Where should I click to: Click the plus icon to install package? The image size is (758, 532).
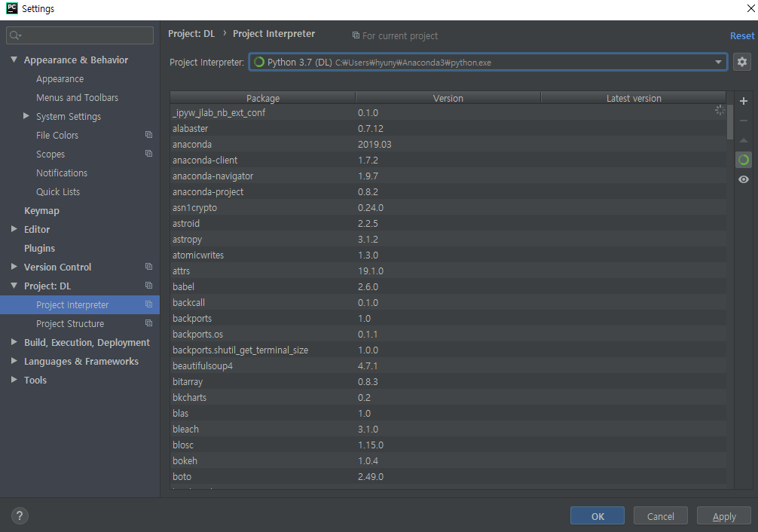coord(744,101)
